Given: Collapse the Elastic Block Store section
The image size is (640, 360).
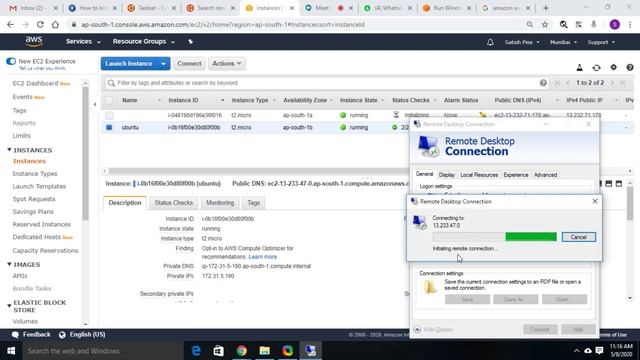Looking at the screenshot, I should coord(9,306).
